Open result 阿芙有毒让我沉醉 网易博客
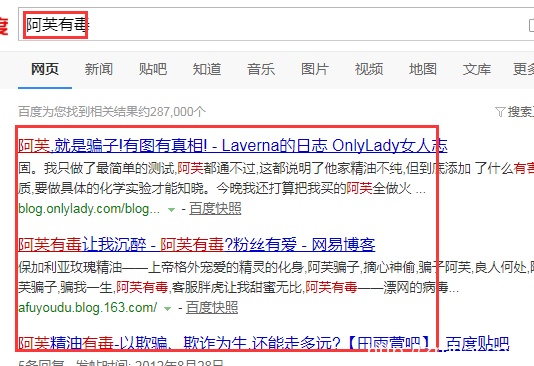 click(x=197, y=244)
